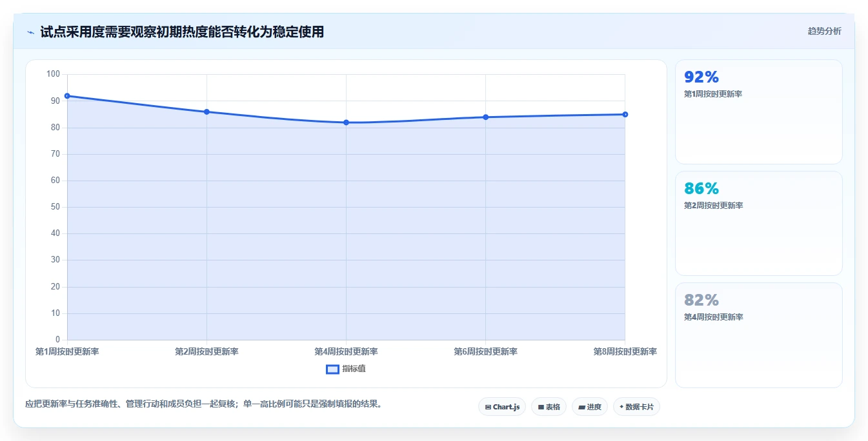Click the y-axis label 70
Viewport: 868px width, 441px height.
(x=55, y=154)
